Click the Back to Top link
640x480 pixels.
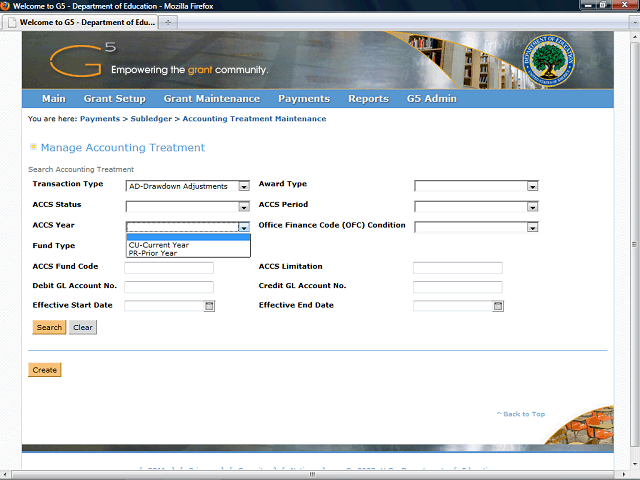point(520,414)
